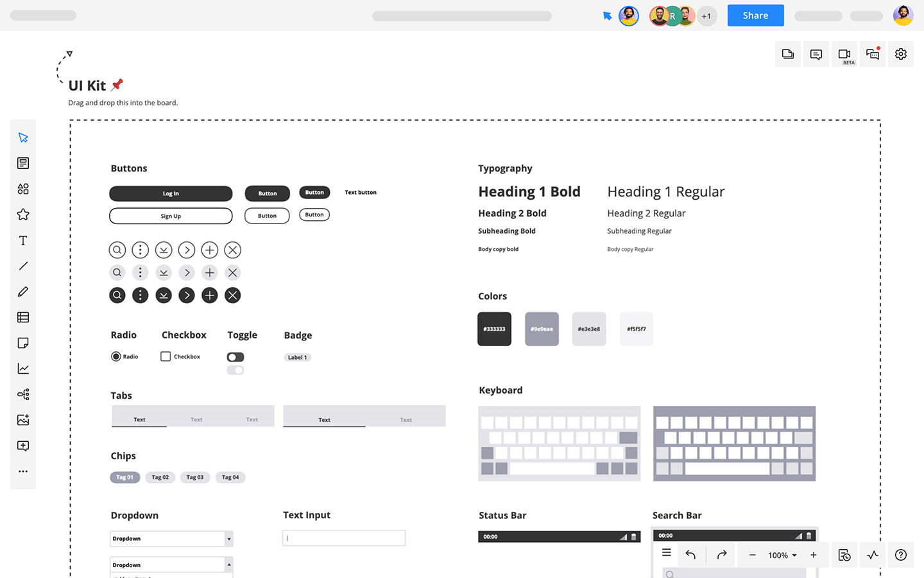Open the help question mark
This screenshot has width=924, height=578.
(901, 555)
